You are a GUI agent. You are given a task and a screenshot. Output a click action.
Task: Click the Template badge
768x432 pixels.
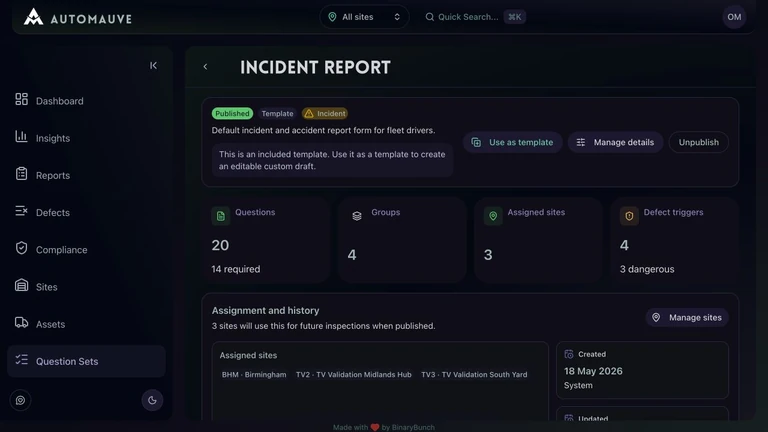277,114
